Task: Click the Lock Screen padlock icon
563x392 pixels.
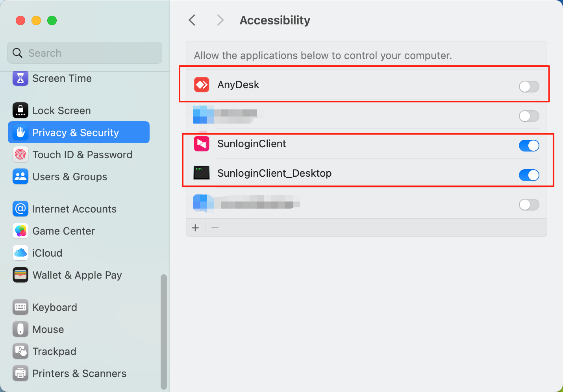Action: (20, 110)
